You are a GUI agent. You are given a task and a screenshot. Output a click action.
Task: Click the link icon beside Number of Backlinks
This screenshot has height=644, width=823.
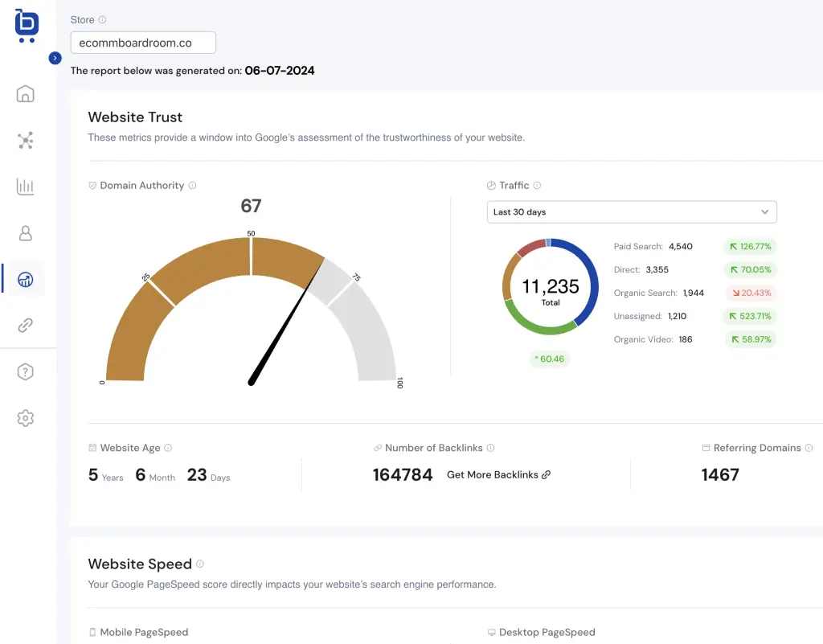point(378,448)
